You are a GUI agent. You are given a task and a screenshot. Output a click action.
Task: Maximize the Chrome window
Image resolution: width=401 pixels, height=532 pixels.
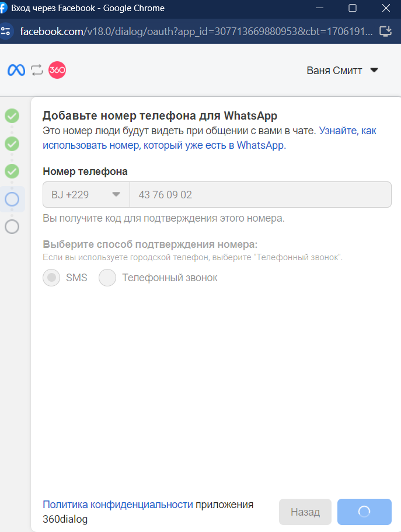[353, 8]
